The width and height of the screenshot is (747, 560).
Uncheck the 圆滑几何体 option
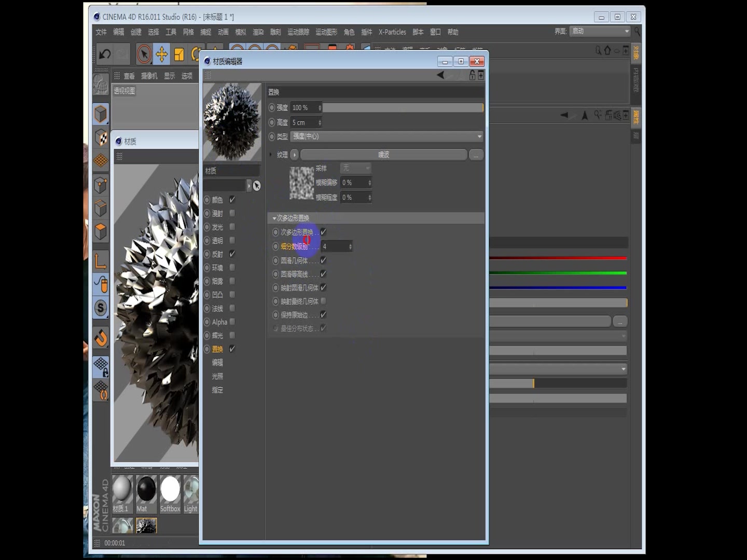tap(323, 260)
